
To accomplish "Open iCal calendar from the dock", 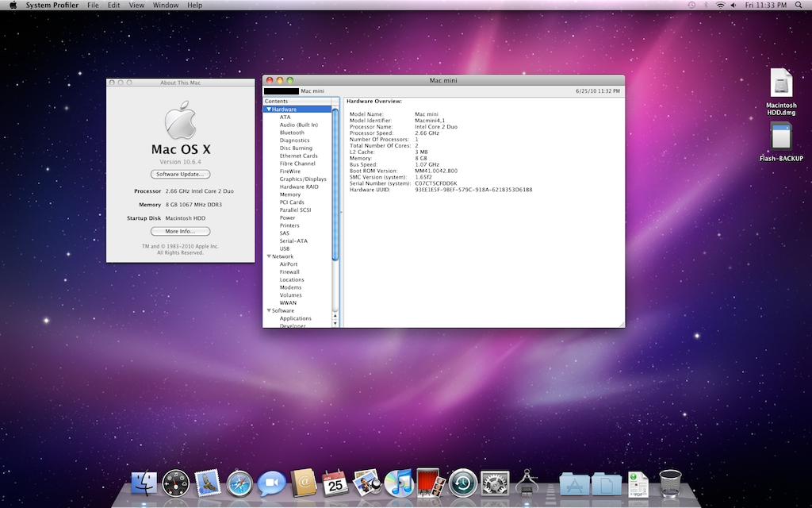I will 335,483.
